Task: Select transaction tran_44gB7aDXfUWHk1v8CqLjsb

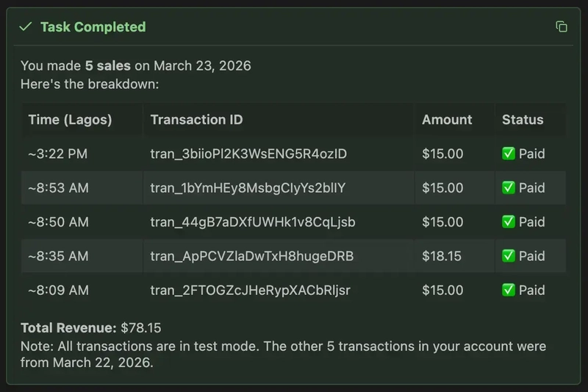Action: click(253, 222)
